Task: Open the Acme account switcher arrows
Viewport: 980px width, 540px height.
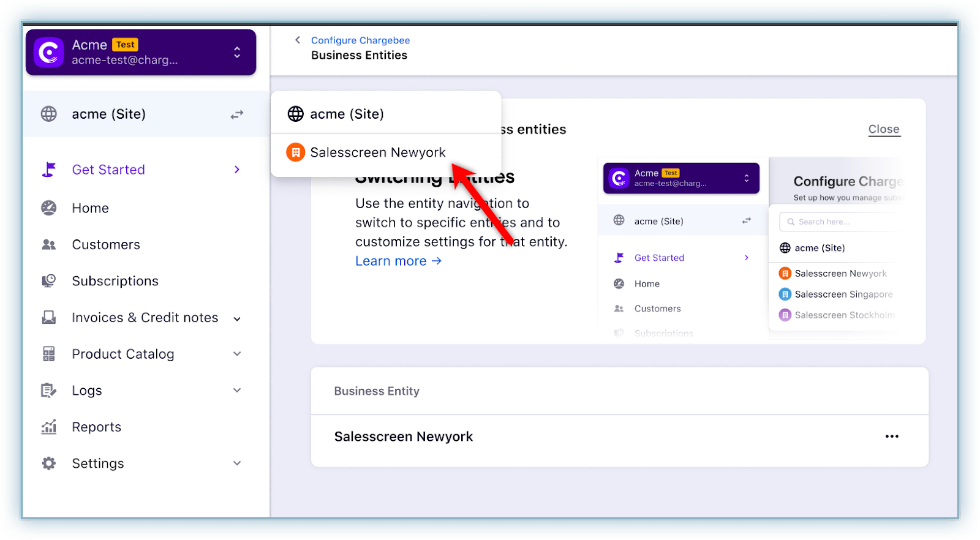Action: 237,53
